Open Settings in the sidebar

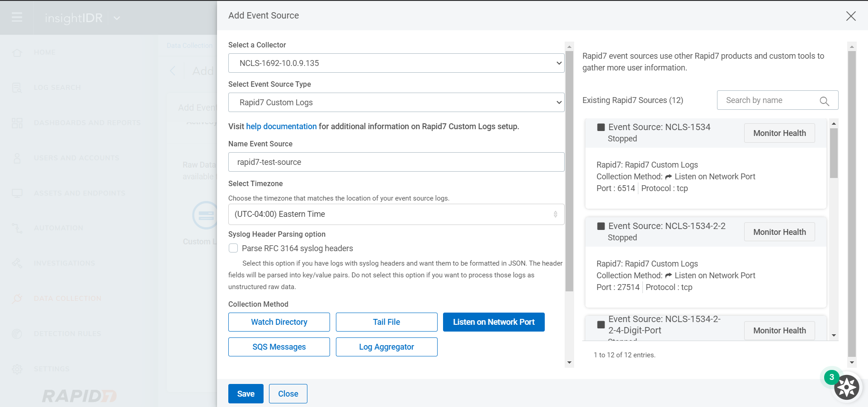[52, 369]
